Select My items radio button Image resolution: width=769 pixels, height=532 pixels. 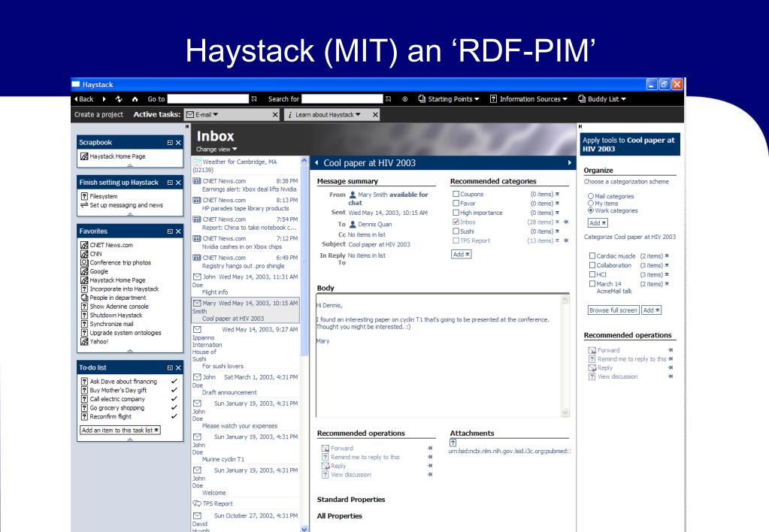pos(591,203)
